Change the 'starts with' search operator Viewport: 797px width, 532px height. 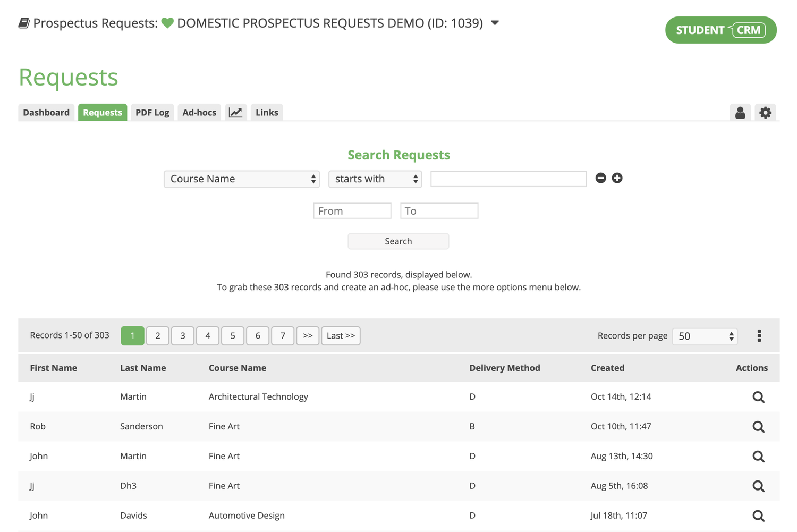(375, 179)
